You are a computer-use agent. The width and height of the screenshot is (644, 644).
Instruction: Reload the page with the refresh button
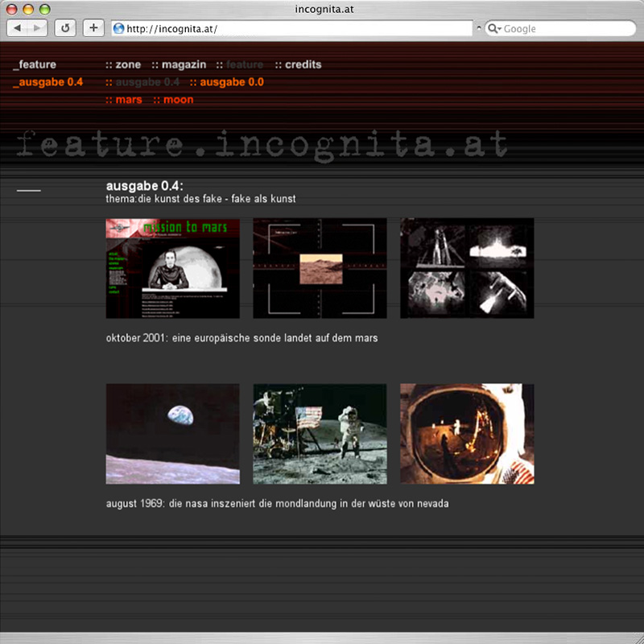click(x=65, y=28)
